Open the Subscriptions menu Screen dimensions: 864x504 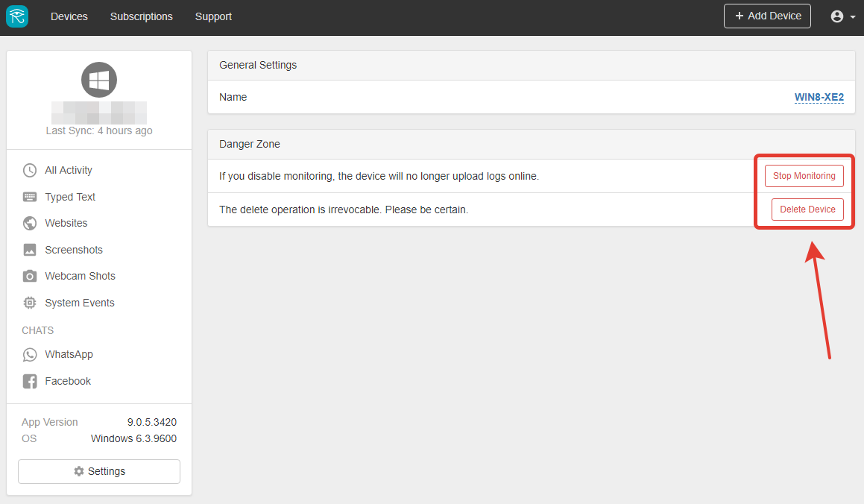pos(141,16)
